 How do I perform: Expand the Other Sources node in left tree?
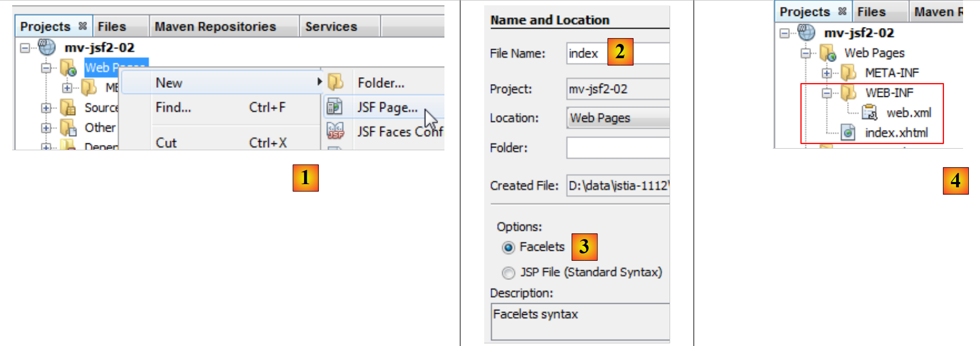pos(46,128)
